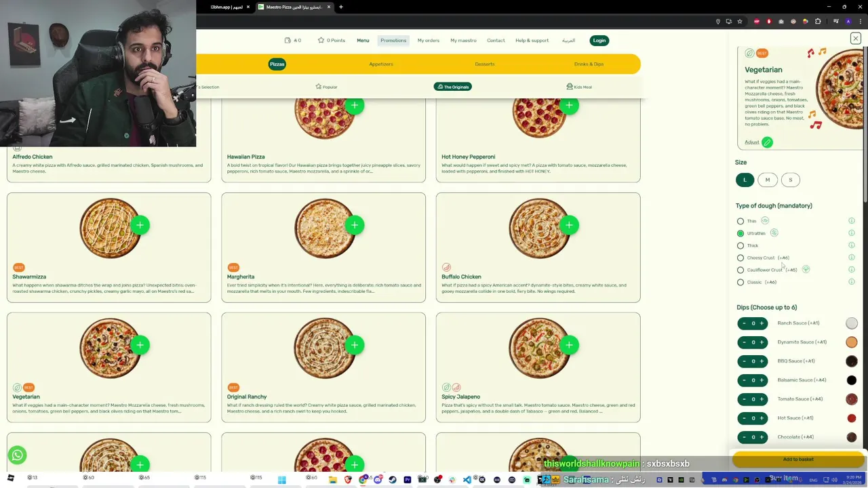Increase Ranch Sauce quantity
This screenshot has height=488, width=868.
(762, 323)
